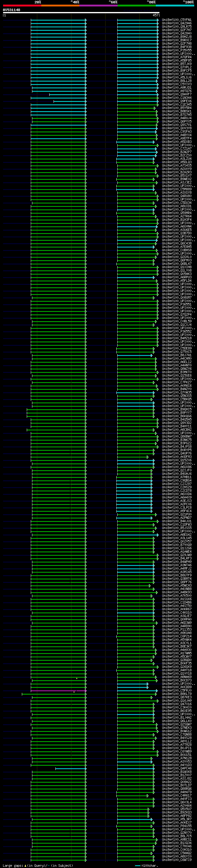Viewport: 197px width, 868px height.
Task: Click the cyan ~100% identity color bar
Action: [175, 6]
